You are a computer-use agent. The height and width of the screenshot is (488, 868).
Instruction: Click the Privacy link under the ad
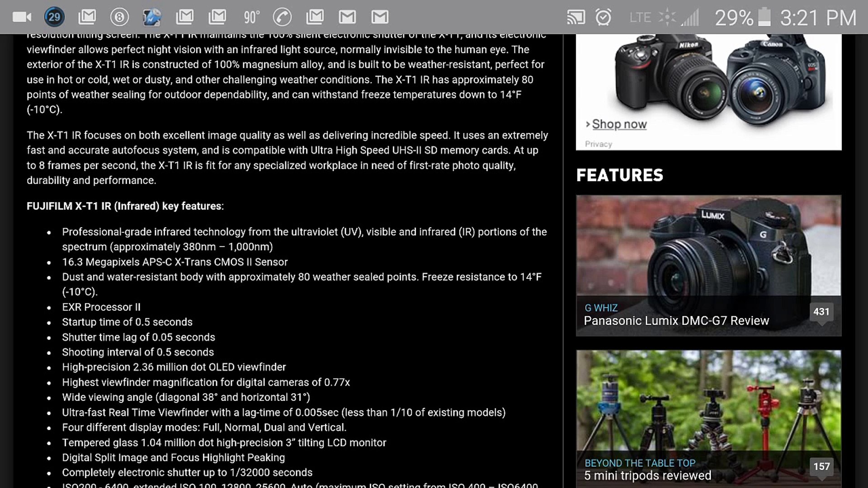pos(598,144)
